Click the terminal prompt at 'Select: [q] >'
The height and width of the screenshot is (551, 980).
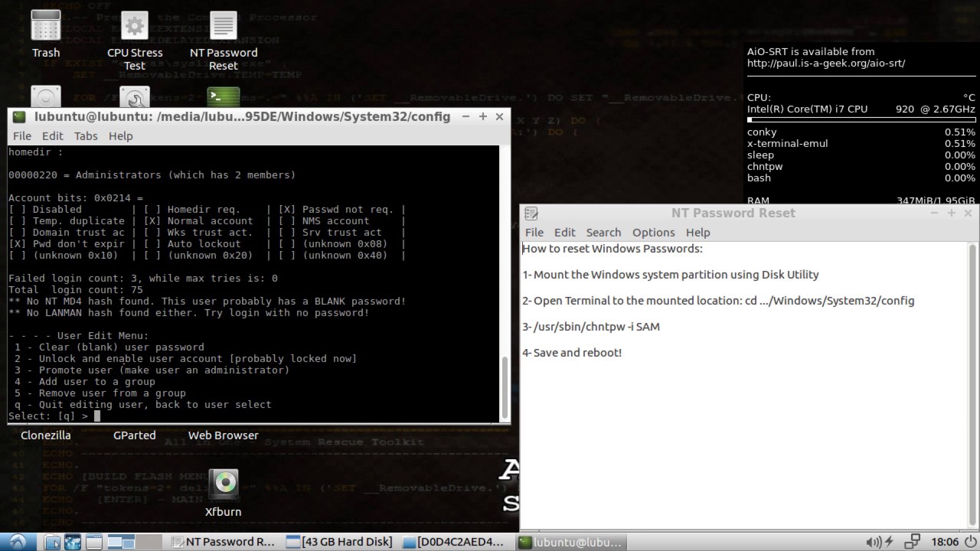tap(54, 416)
